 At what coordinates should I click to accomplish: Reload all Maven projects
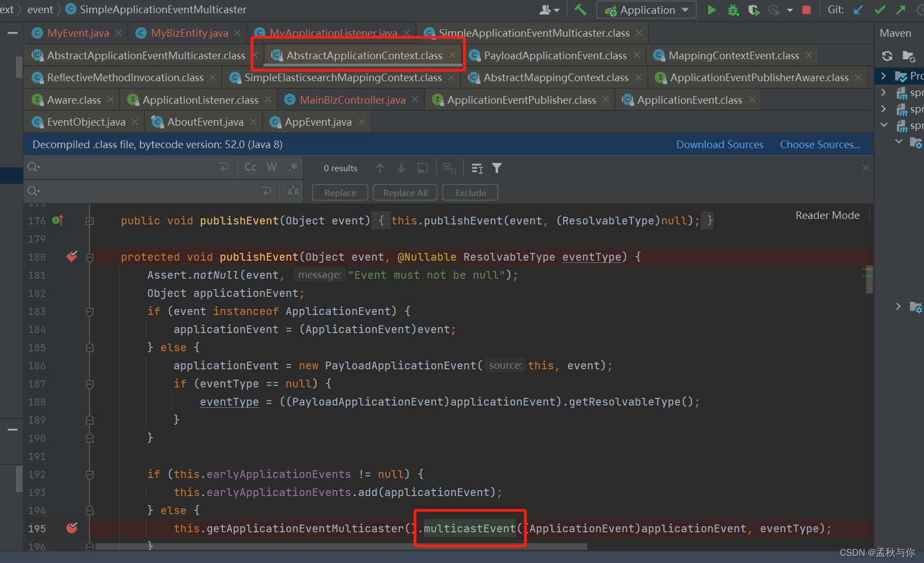(x=887, y=55)
